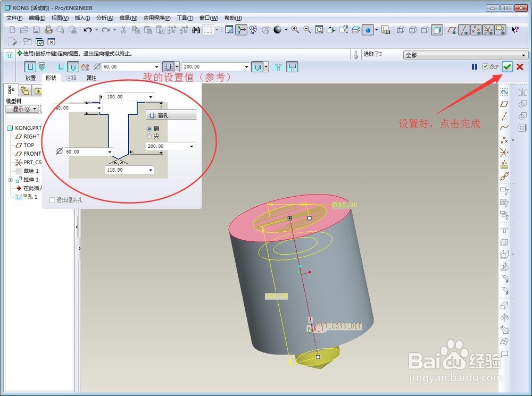Select the 肩 (shoulder) depth radio button
The height and width of the screenshot is (396, 532).
(149, 129)
